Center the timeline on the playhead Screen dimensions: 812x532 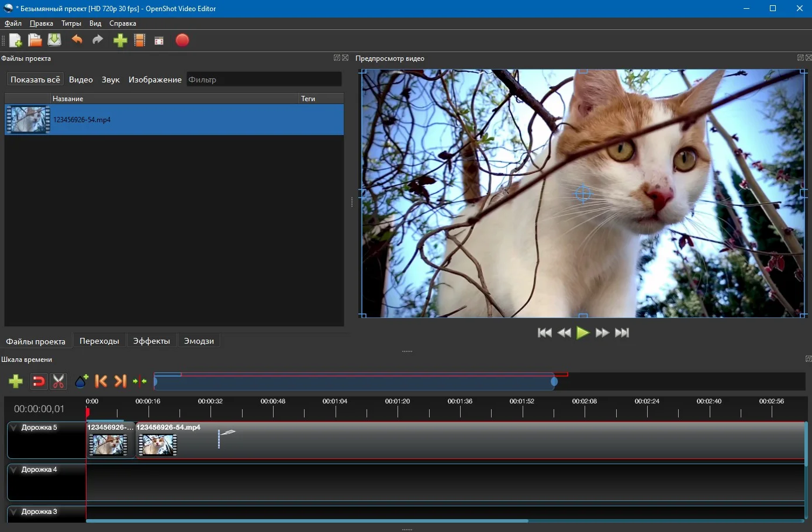coord(140,381)
